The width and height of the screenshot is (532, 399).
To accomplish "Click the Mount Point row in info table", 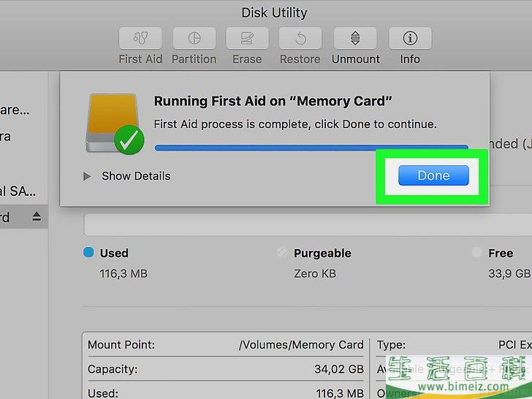I will click(x=226, y=345).
